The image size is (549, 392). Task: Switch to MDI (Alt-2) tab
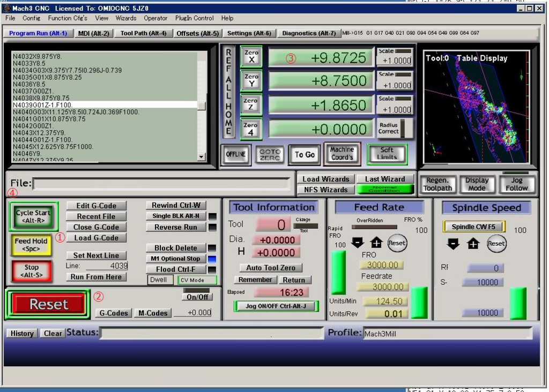pos(93,33)
